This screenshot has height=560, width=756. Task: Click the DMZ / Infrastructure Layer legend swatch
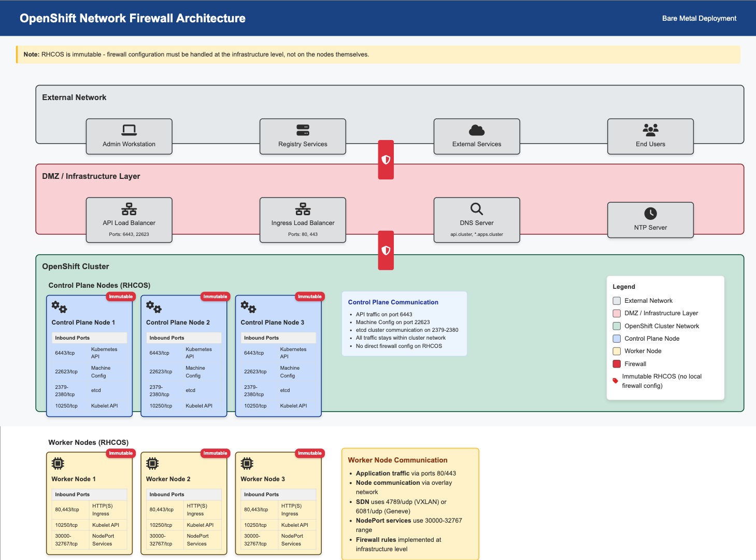617,313
